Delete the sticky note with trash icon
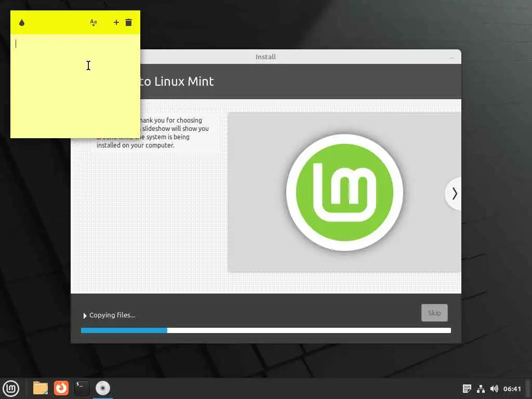 pyautogui.click(x=129, y=22)
